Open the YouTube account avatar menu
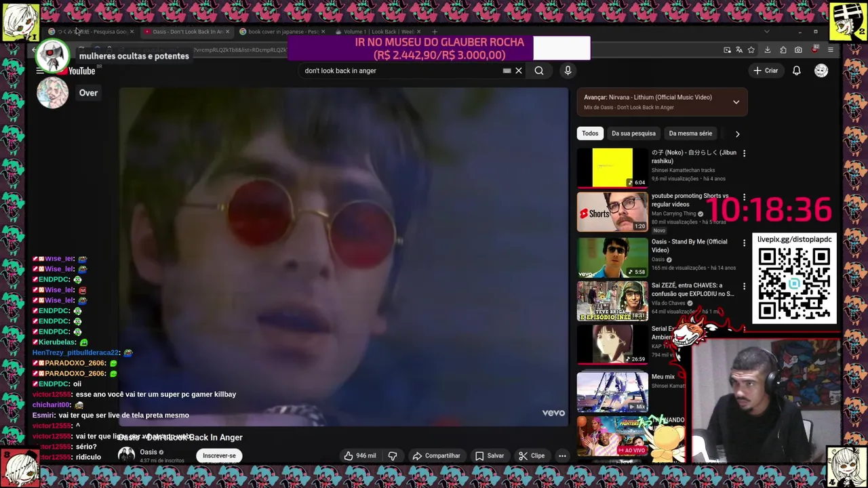 point(821,70)
